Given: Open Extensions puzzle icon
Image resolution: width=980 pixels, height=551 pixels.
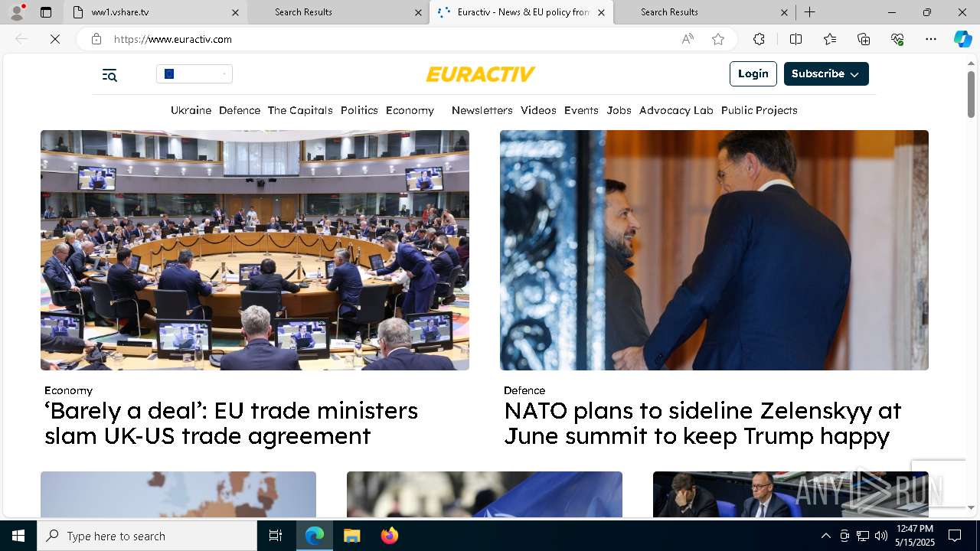Looking at the screenshot, I should 759,39.
